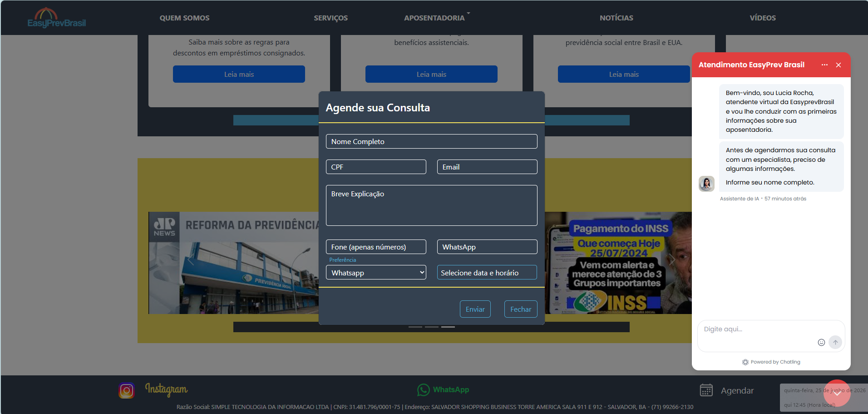Expand the APOSENTADORIA dropdown menu
Screen dimensions: 868x414
click(437, 18)
